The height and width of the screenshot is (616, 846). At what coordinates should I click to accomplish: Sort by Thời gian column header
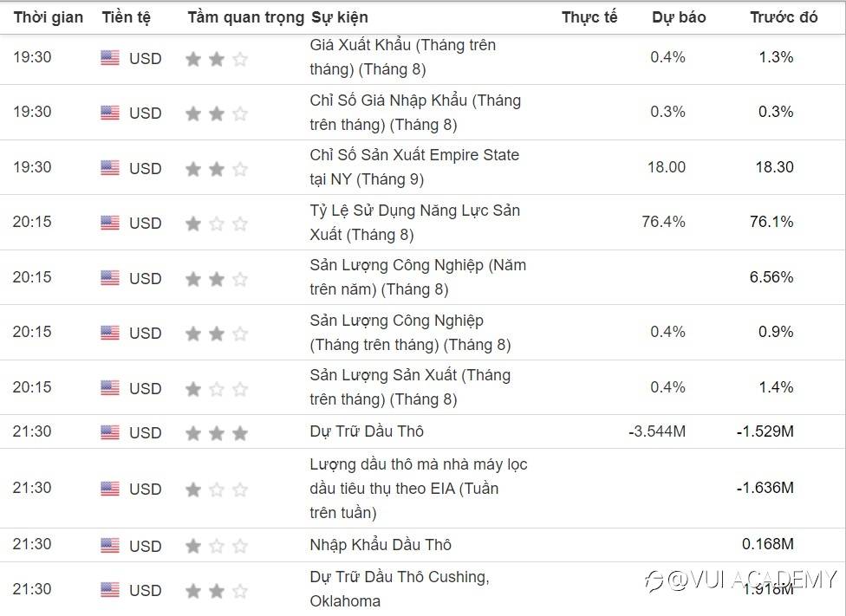click(x=49, y=17)
